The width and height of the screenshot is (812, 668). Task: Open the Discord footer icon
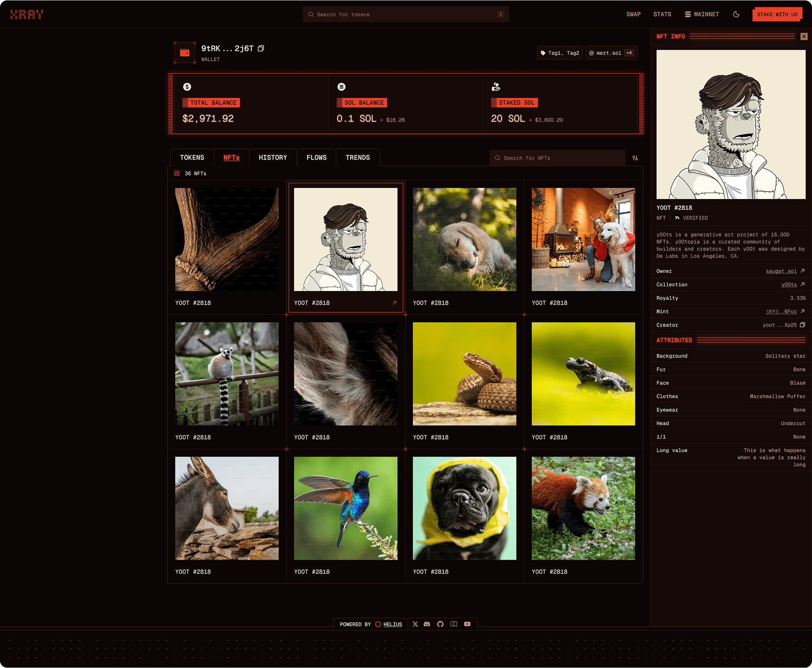427,624
